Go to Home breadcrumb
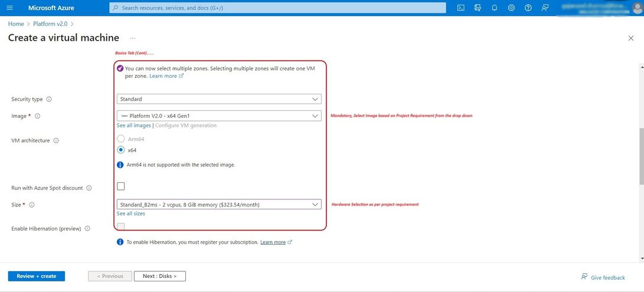Image resolution: width=644 pixels, height=292 pixels. [x=16, y=24]
